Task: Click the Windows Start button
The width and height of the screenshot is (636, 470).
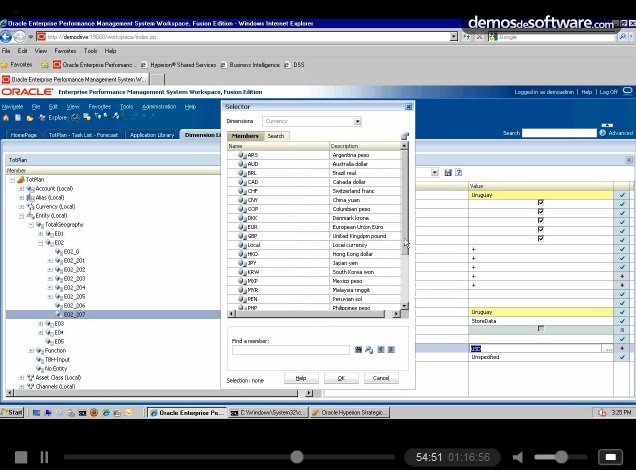Action: [x=12, y=412]
